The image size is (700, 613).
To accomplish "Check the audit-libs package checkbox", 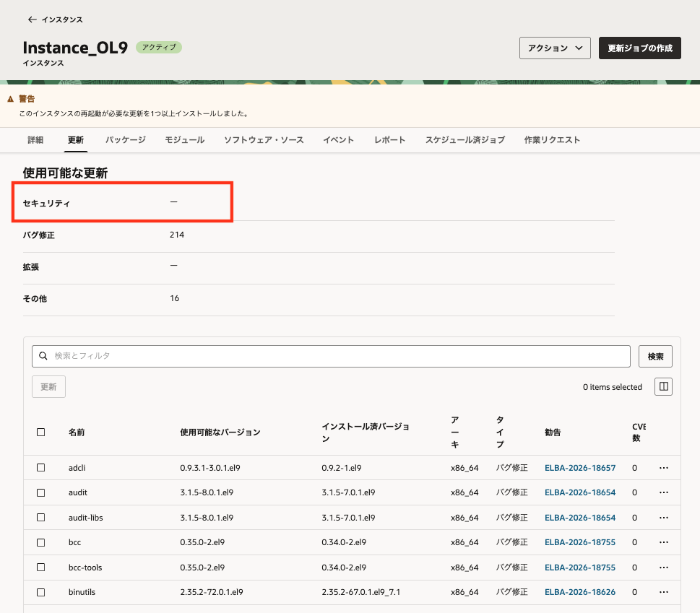I will 40,518.
